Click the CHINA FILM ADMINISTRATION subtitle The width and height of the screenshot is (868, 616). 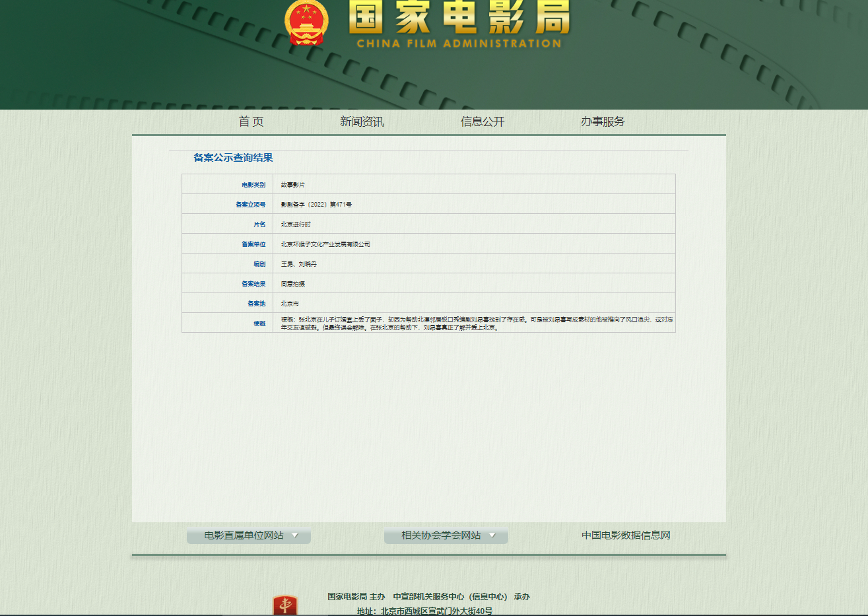[459, 44]
